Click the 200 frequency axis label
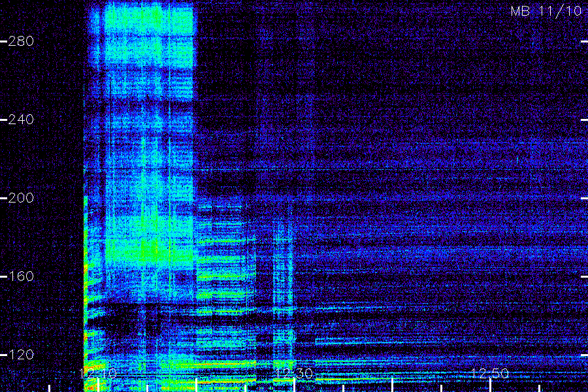 pos(21,198)
